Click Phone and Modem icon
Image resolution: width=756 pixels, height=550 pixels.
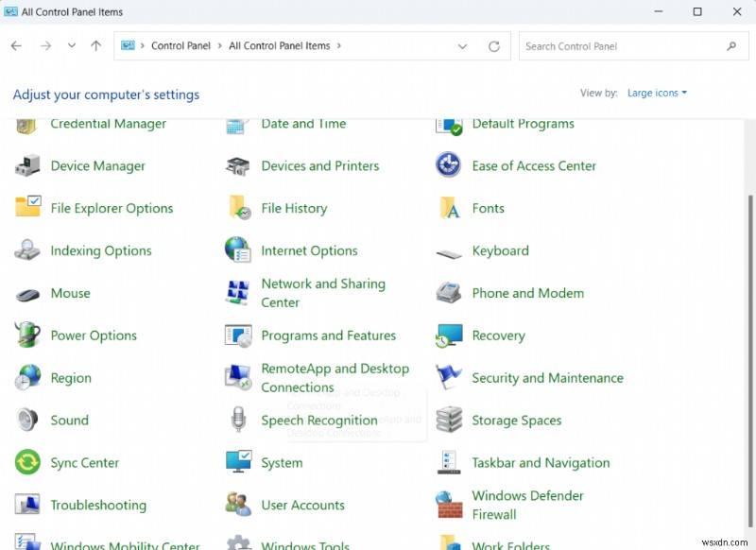(449, 292)
